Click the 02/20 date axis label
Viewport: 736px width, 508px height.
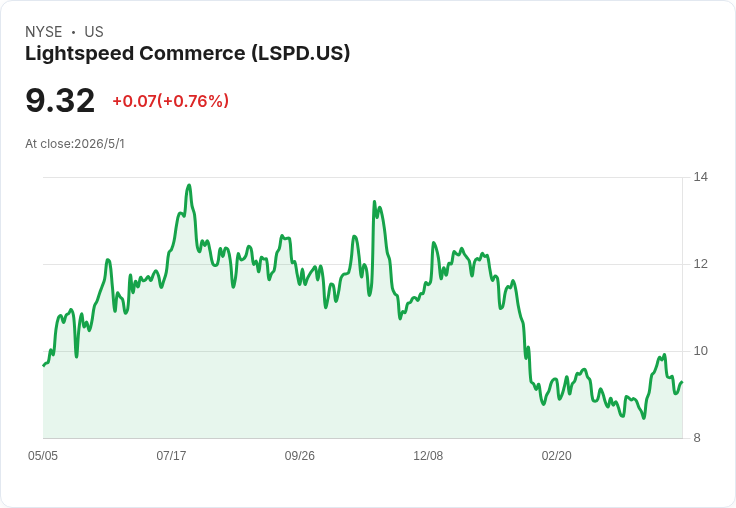tap(557, 455)
